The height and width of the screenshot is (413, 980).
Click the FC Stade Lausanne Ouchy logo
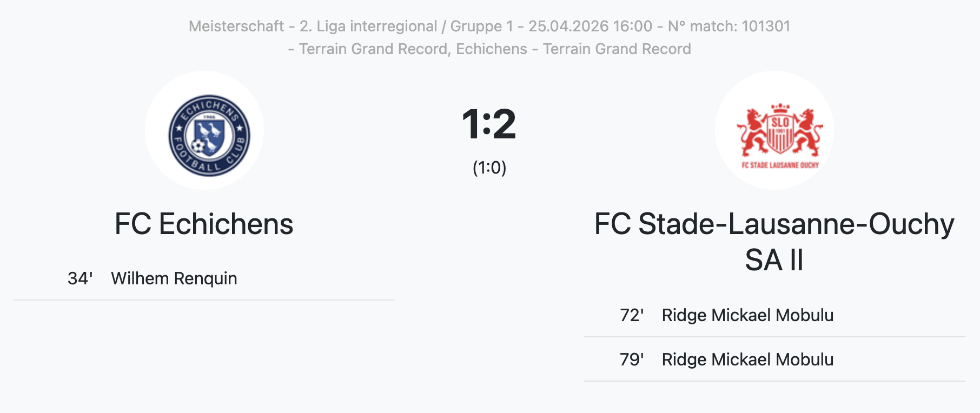[x=779, y=136]
